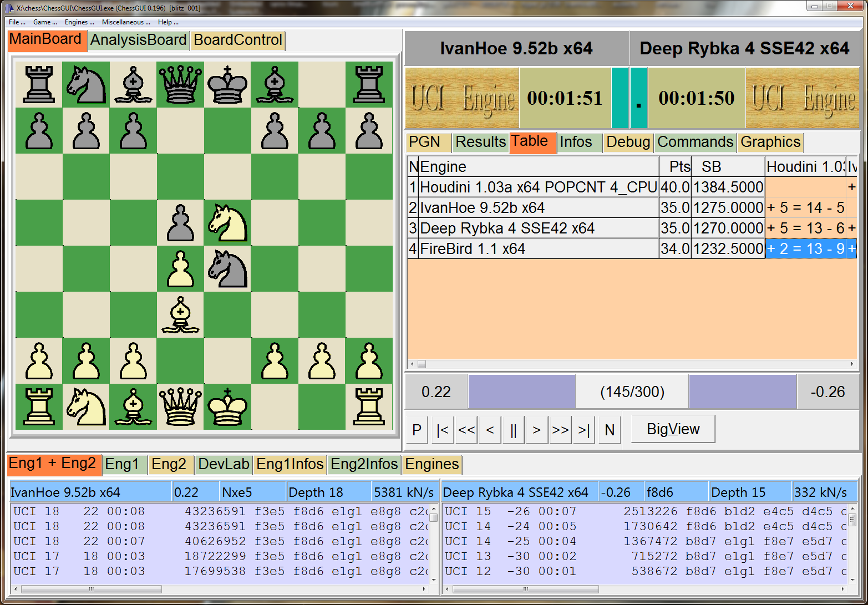Click the white king on e1
The image size is (868, 605).
pos(227,406)
